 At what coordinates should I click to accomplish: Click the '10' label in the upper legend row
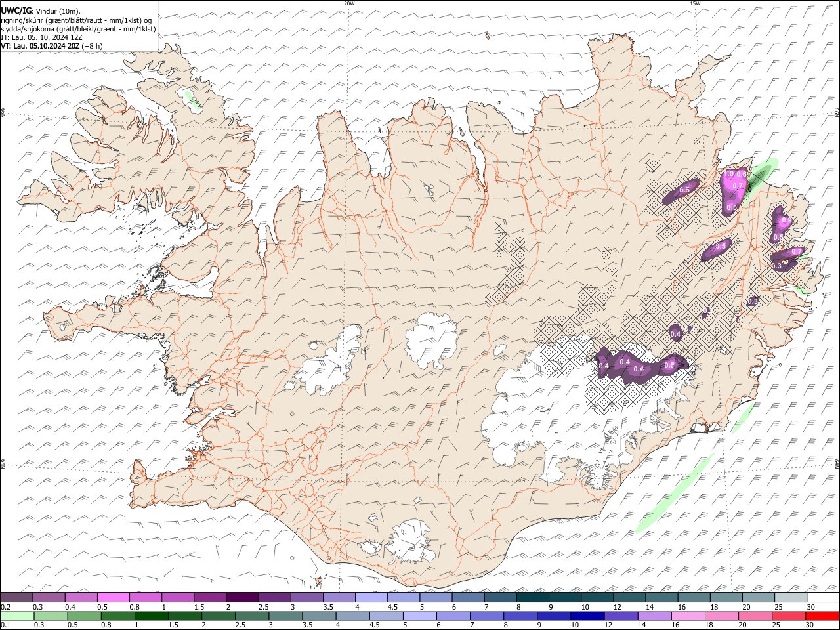click(x=585, y=607)
